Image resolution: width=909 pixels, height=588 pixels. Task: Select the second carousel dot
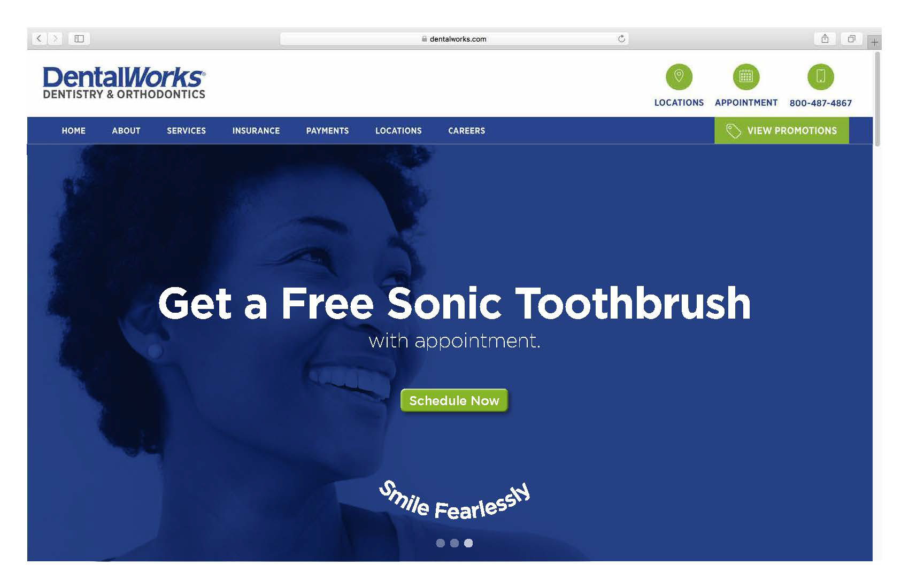click(454, 543)
